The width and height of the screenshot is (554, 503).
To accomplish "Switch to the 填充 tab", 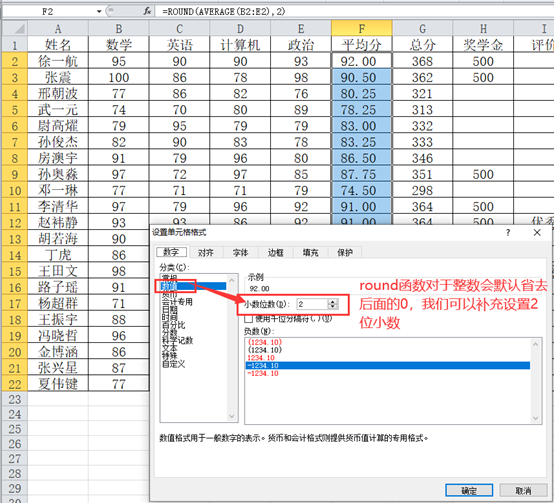I will (x=310, y=253).
